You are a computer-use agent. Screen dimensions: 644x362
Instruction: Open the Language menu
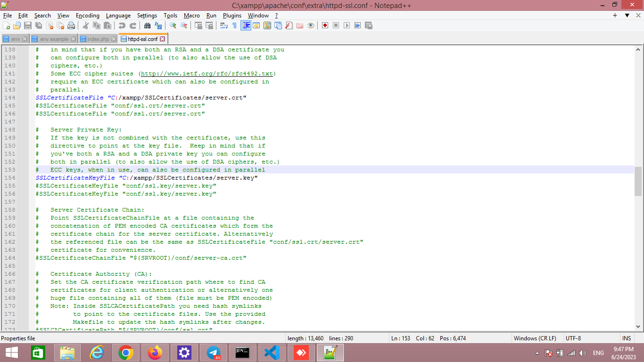[118, 16]
